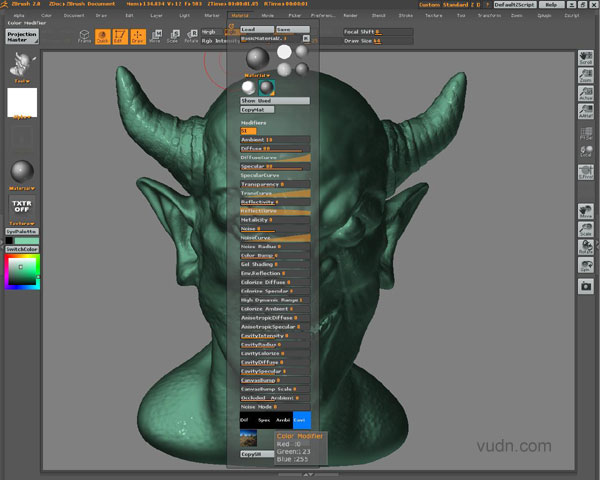Toggle the TXTR OFF texture button
Viewport: 600px width, 480px height.
22,206
